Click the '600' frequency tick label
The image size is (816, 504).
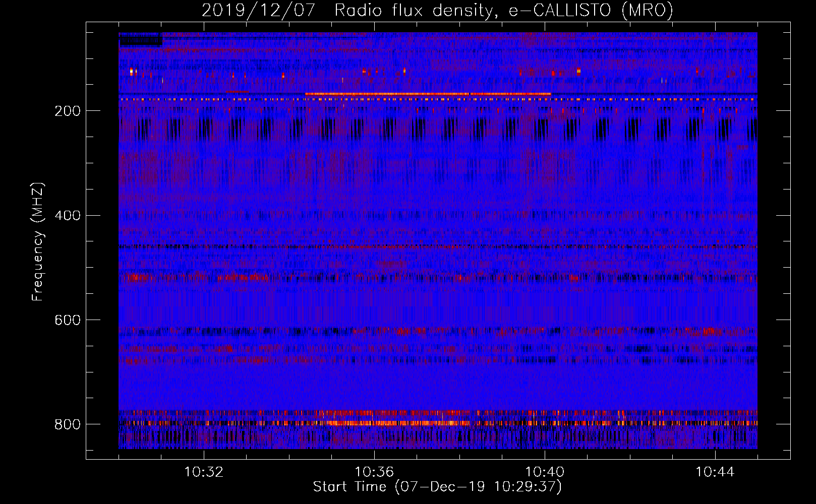click(68, 320)
